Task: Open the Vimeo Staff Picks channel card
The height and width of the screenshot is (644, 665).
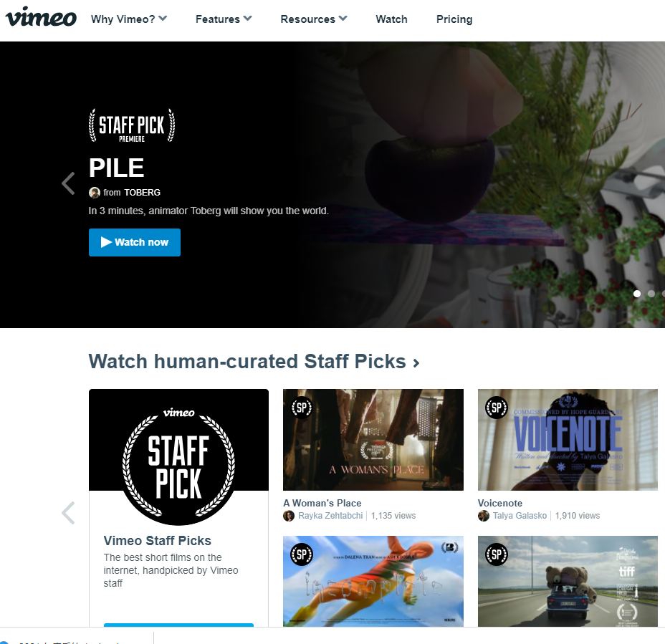Action: (178, 507)
